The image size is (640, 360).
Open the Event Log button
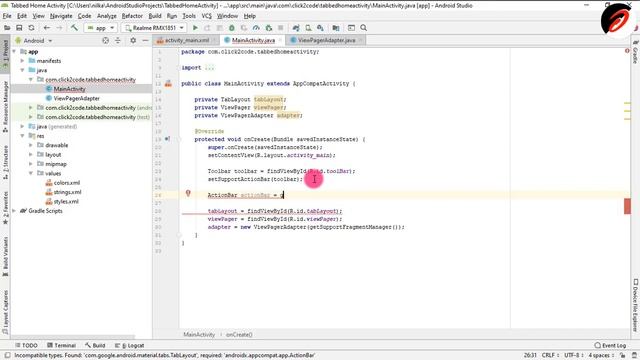click(610, 345)
